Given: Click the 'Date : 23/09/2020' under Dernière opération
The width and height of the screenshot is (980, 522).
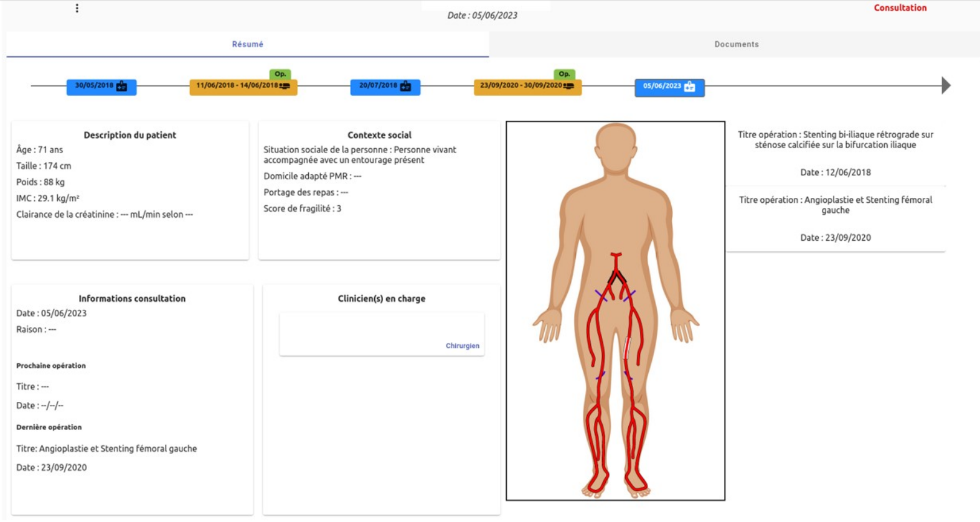Looking at the screenshot, I should point(52,468).
